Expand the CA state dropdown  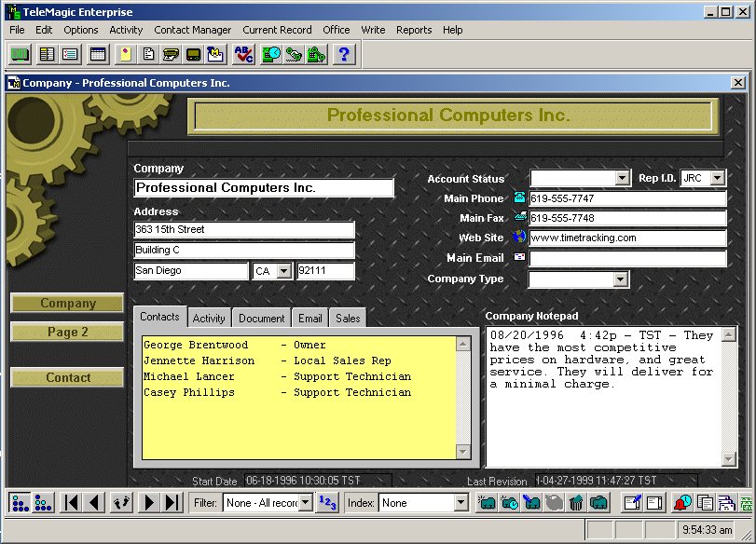[284, 271]
